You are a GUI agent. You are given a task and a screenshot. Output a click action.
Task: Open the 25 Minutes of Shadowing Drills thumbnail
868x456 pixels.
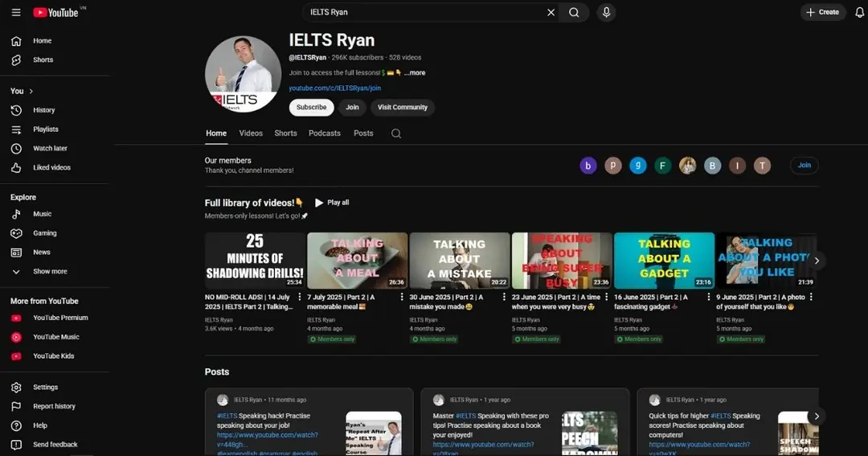click(255, 261)
